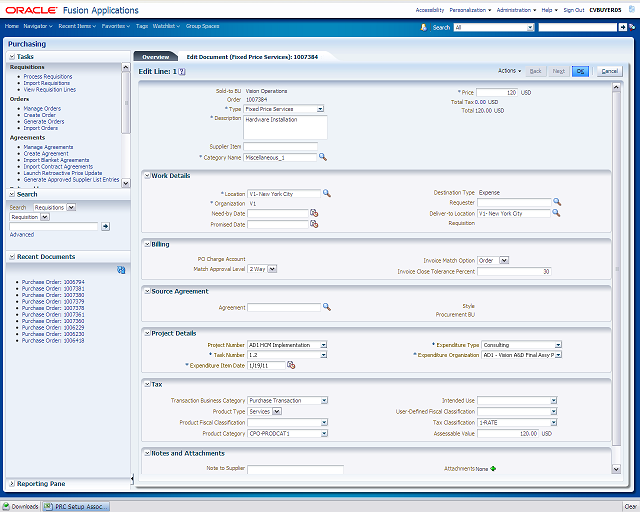Screen dimensions: 640x512
Task: Open Recent Items menu
Action: pyautogui.click(x=77, y=26)
